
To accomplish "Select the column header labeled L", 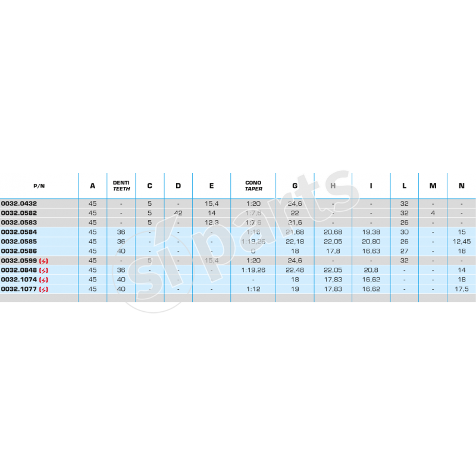I will pyautogui.click(x=404, y=186).
